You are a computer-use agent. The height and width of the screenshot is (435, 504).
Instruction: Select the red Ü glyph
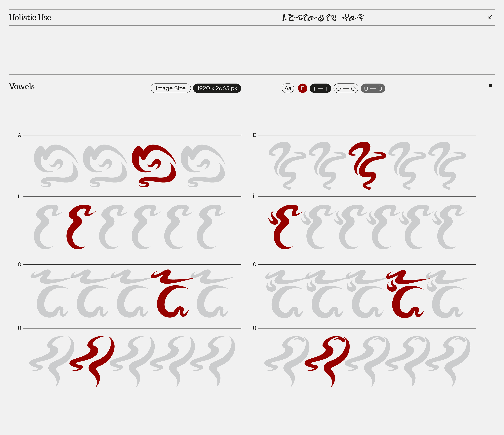tap(327, 361)
